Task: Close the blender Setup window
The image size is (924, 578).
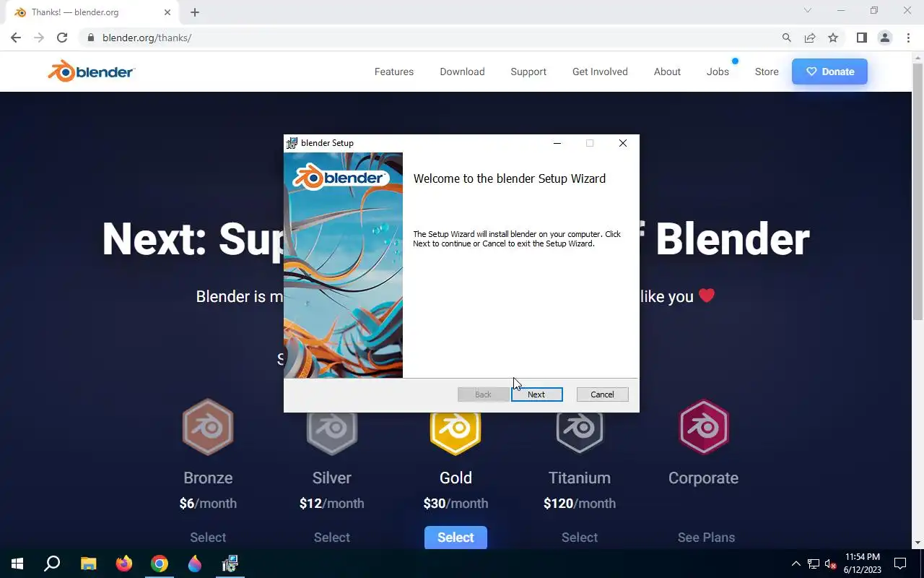Action: tap(623, 143)
